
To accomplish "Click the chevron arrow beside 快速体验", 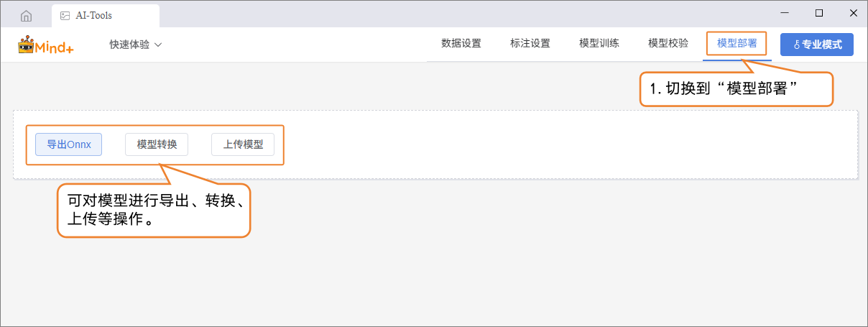I will (158, 45).
